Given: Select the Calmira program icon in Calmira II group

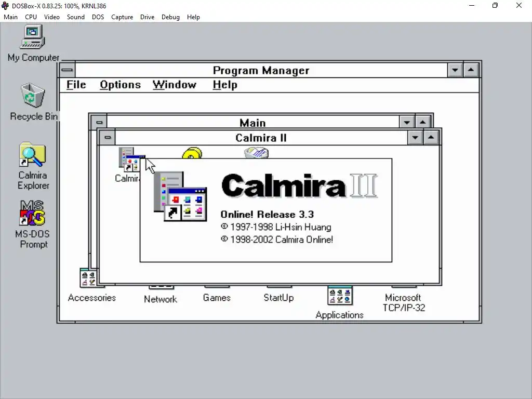Looking at the screenshot, I should click(131, 159).
